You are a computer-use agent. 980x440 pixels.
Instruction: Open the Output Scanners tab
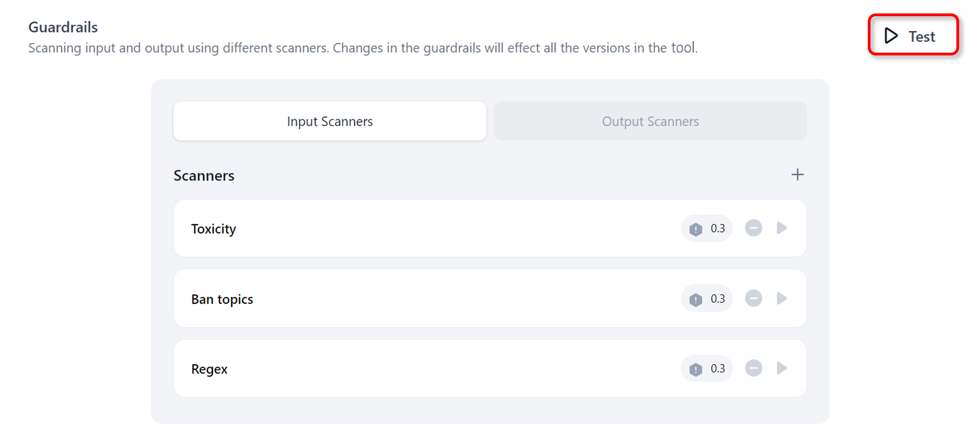(650, 121)
